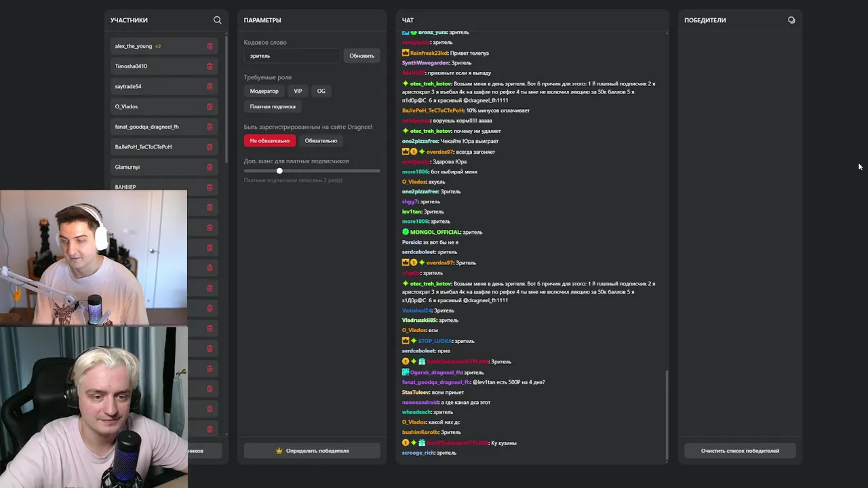
Task: Toggle the OG role requirement
Action: pyautogui.click(x=321, y=91)
